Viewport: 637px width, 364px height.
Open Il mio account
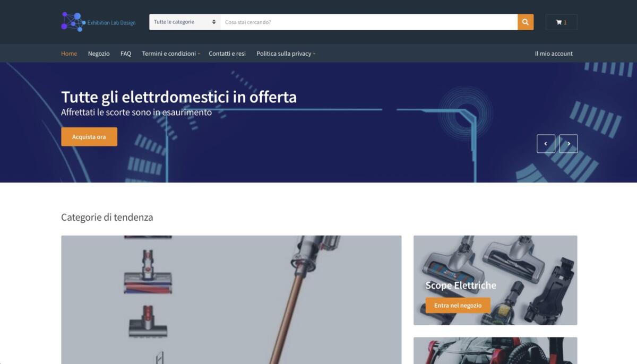(x=554, y=53)
